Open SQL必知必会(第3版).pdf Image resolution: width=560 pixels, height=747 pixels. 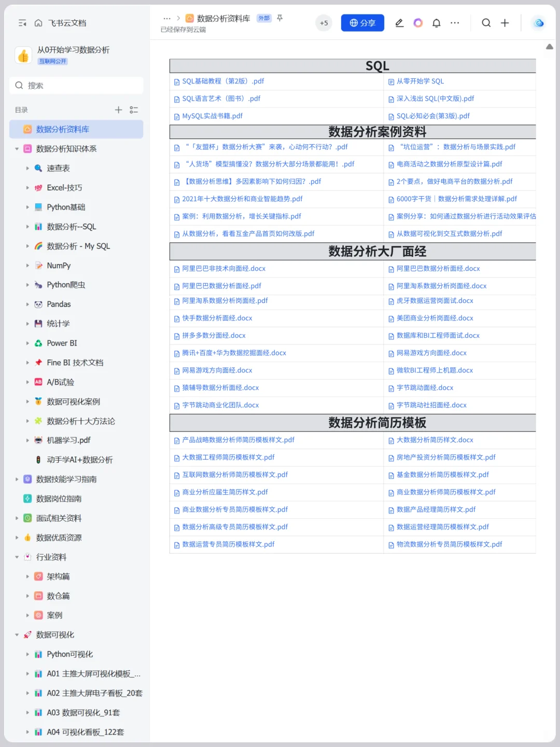point(433,116)
